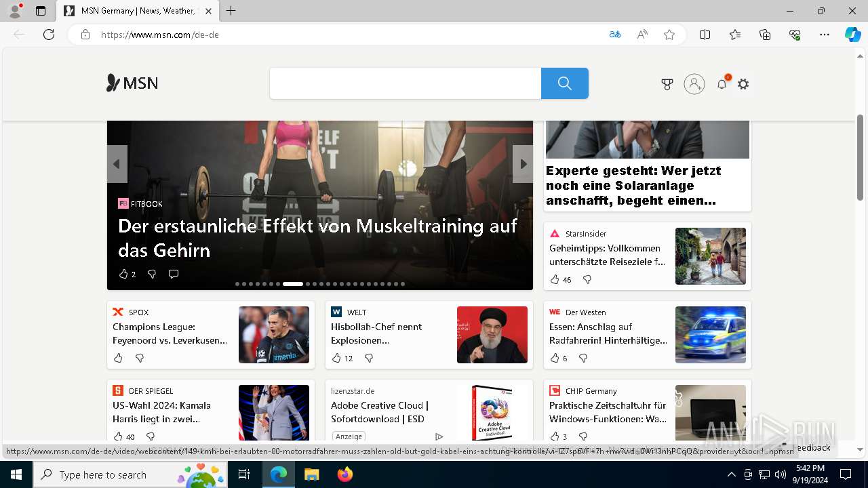Close the MSN Germany tab

click(208, 11)
